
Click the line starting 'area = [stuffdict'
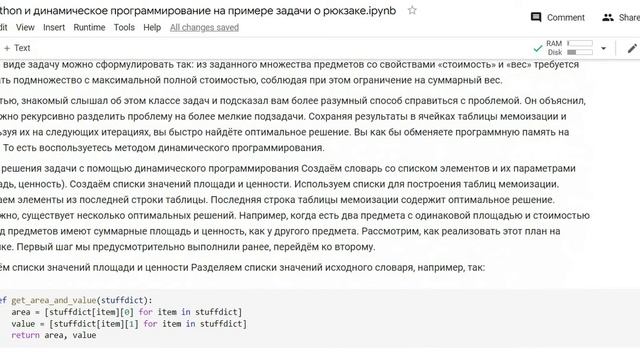(x=127, y=312)
